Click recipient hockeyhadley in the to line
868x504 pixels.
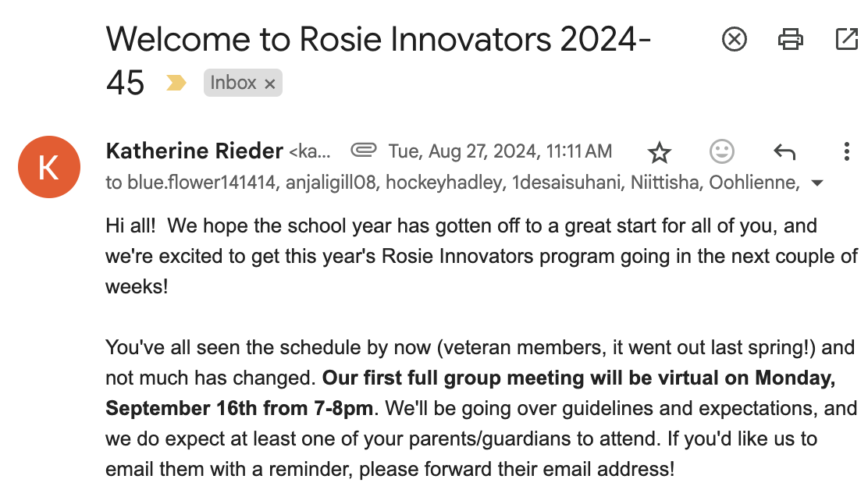tap(443, 183)
